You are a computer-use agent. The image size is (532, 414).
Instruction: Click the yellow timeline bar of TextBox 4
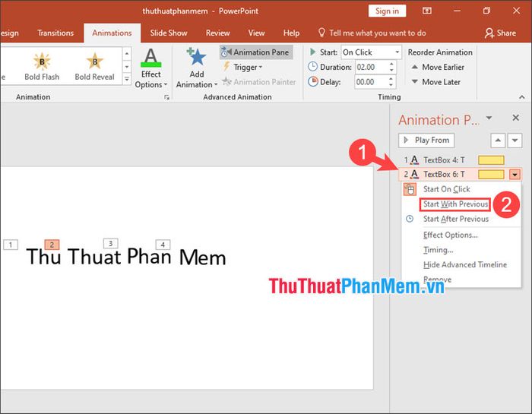tap(491, 160)
